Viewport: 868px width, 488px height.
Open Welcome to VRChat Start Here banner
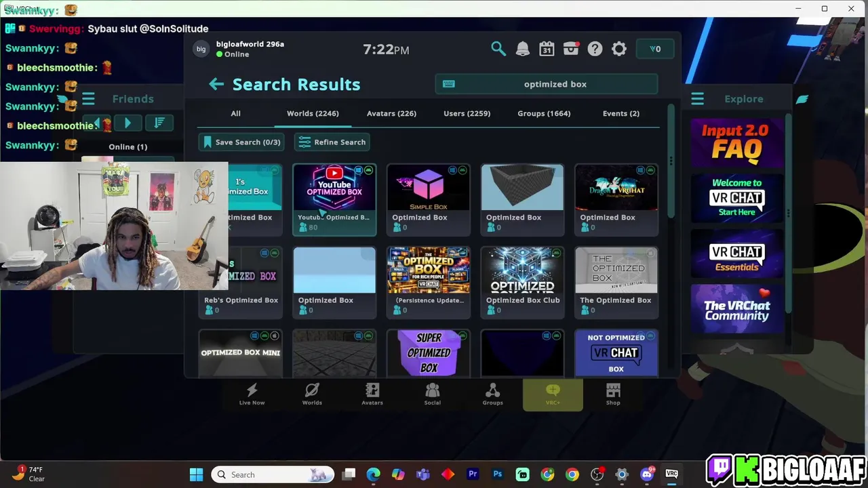tap(737, 198)
